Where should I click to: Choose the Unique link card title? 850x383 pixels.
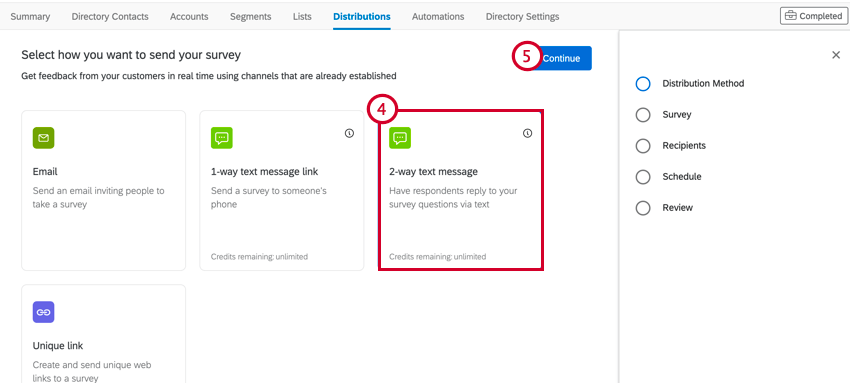[x=58, y=346]
